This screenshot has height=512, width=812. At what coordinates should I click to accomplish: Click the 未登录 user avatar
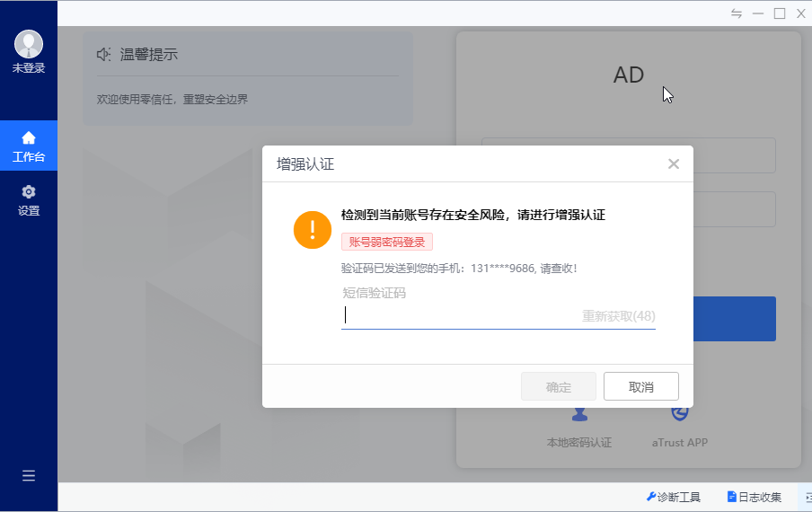(x=29, y=44)
